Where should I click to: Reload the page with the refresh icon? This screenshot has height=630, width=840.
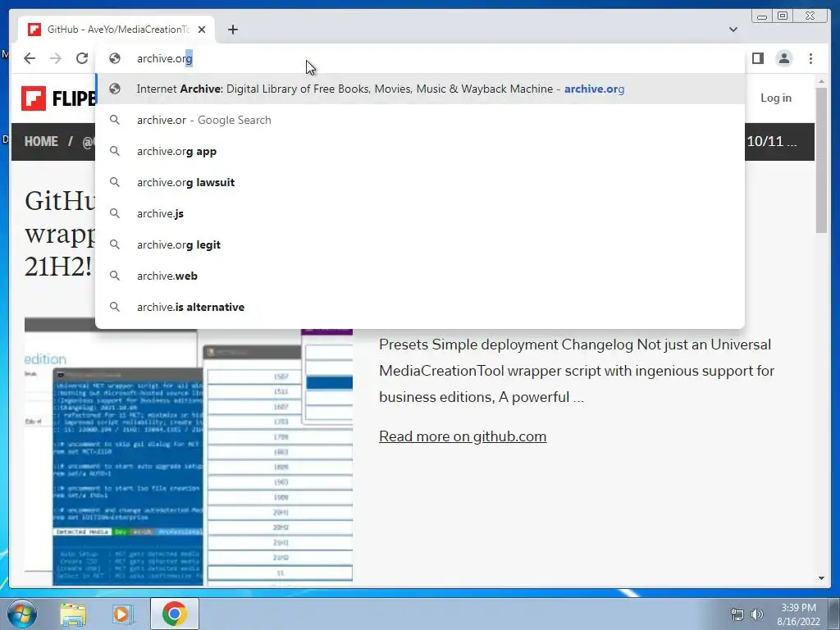tap(82, 58)
